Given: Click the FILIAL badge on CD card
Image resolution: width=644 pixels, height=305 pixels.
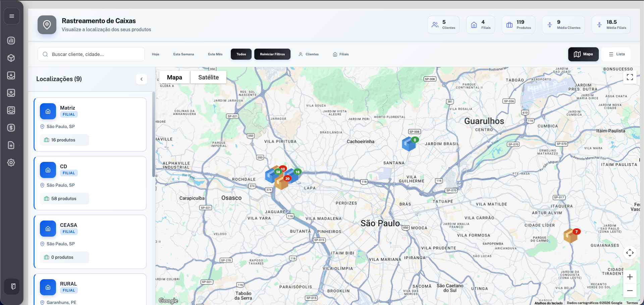Looking at the screenshot, I should point(69,173).
